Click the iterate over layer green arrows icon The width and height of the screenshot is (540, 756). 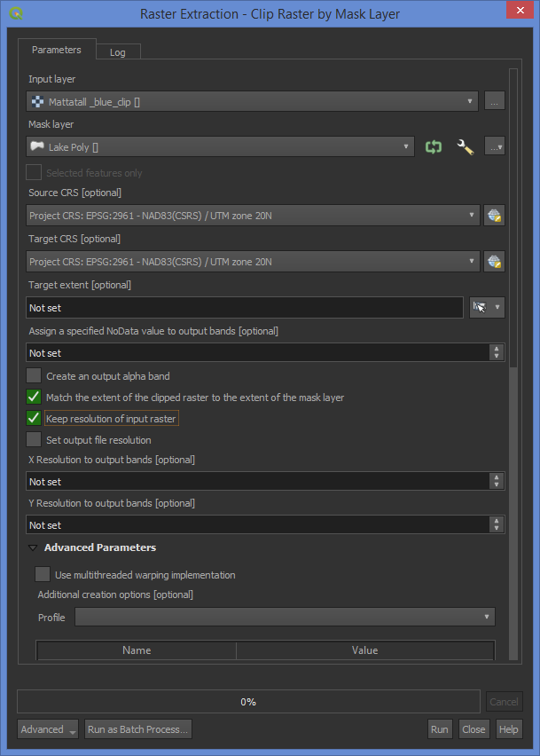433,147
